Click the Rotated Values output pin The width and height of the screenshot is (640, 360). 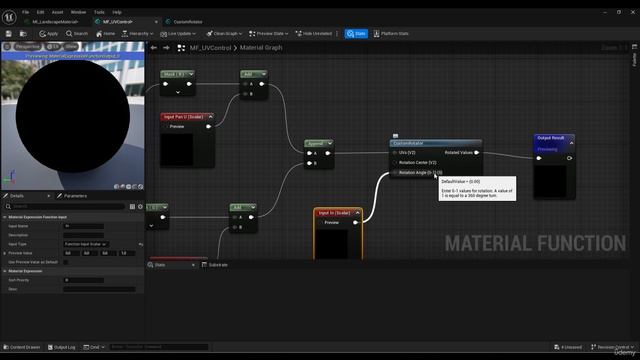click(x=476, y=153)
